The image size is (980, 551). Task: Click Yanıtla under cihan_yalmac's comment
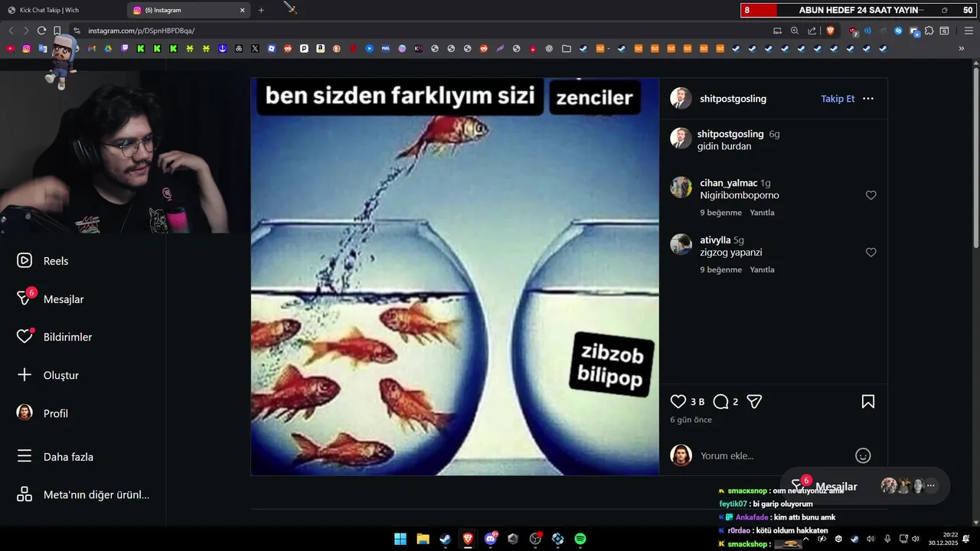[x=762, y=213]
